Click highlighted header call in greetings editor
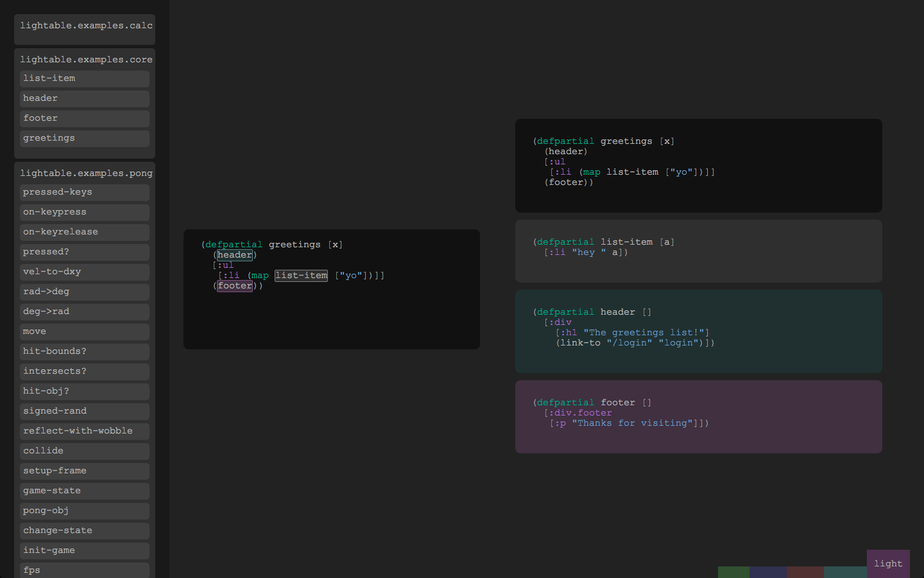 [235, 255]
